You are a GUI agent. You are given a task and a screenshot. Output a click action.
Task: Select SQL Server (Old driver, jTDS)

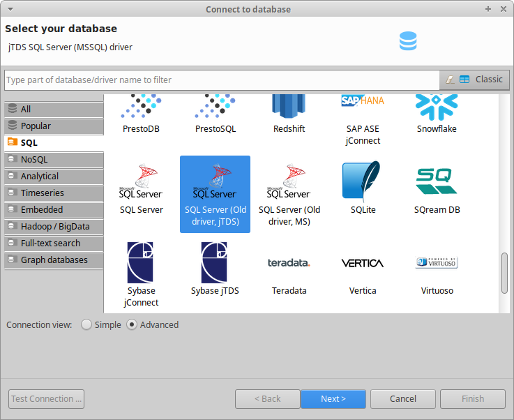click(215, 194)
